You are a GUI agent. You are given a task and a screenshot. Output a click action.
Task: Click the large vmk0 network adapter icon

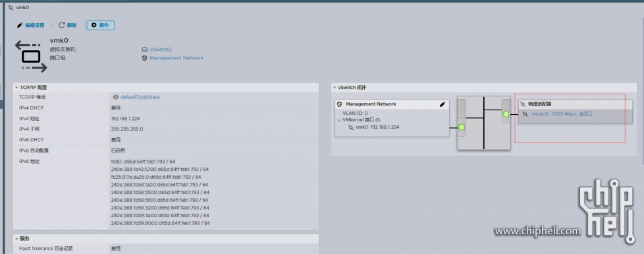31,57
